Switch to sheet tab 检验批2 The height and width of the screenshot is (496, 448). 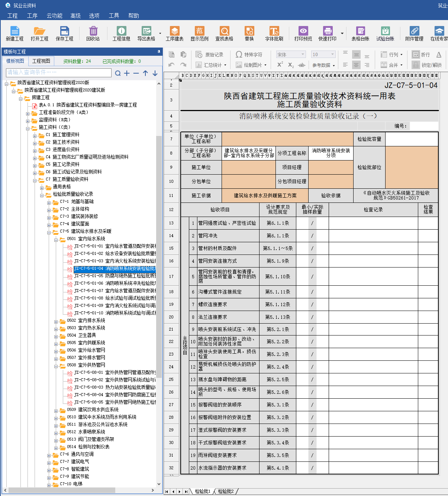click(226, 491)
